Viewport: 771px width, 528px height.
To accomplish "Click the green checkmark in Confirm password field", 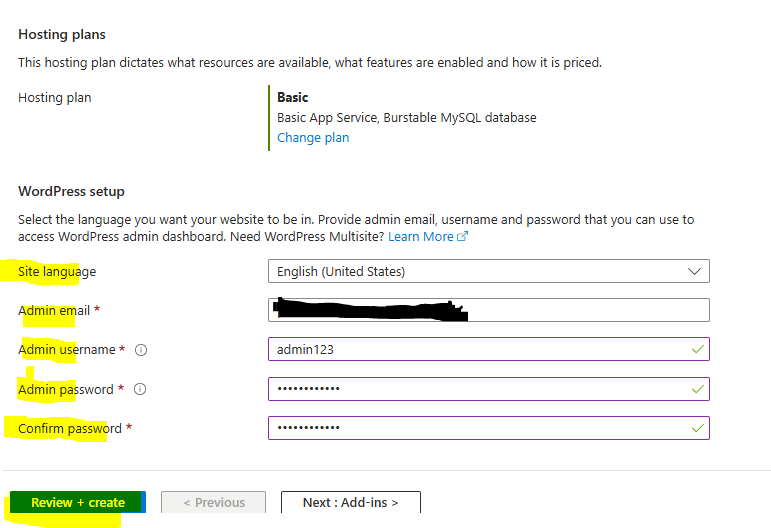I will coord(698,428).
